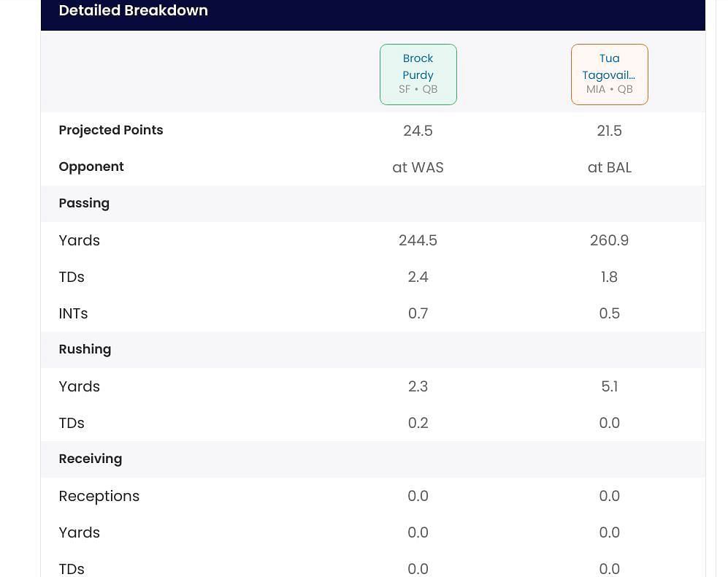Click the SF • QB team label
This screenshot has height=577, width=728.
(x=418, y=89)
